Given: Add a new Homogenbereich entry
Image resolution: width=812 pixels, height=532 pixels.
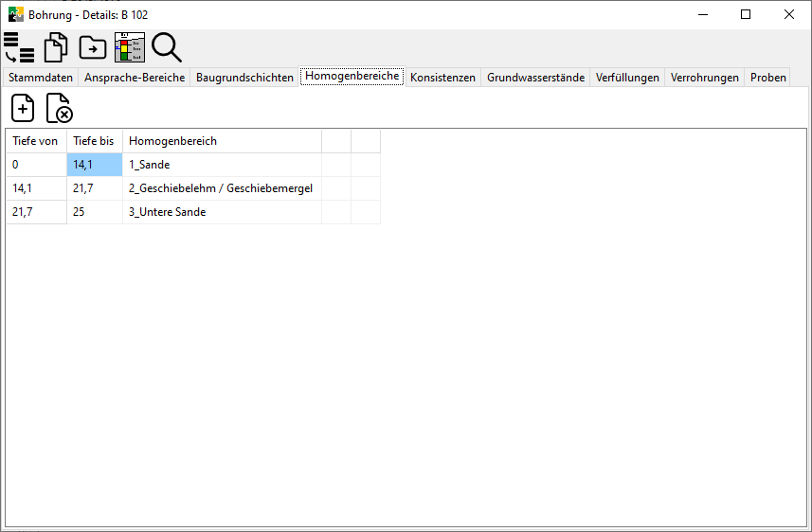Looking at the screenshot, I should (23, 108).
